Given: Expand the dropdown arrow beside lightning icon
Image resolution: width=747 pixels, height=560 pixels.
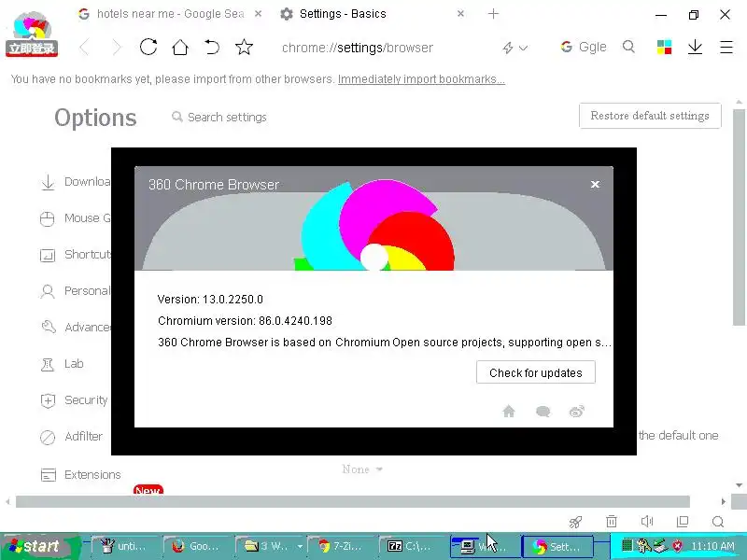Looking at the screenshot, I should pyautogui.click(x=523, y=48).
